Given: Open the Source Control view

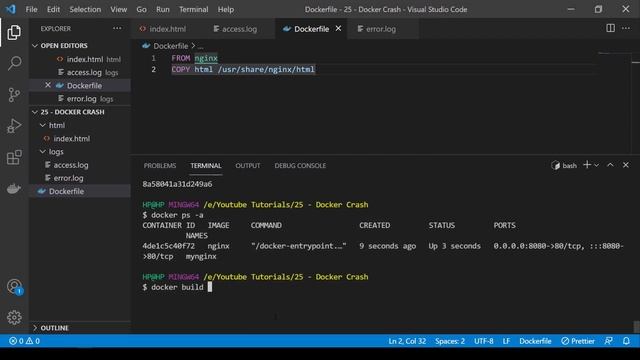Looking at the screenshot, I should (14, 95).
